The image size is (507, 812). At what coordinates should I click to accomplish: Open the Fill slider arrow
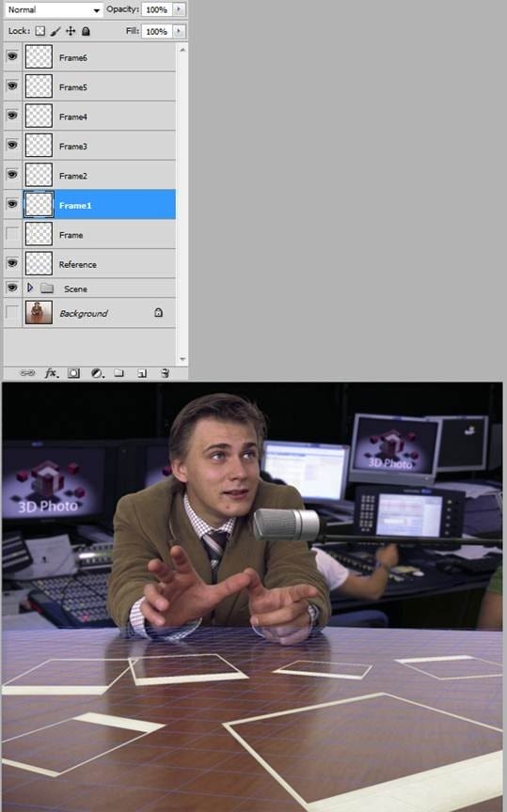tap(179, 31)
